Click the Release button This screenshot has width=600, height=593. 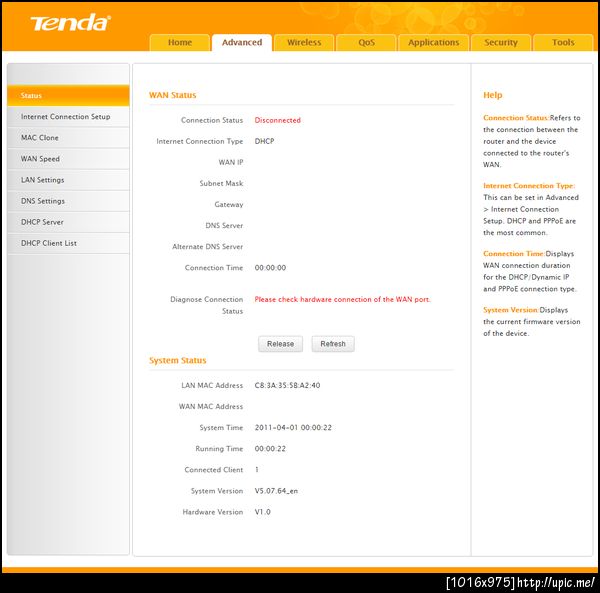point(280,344)
